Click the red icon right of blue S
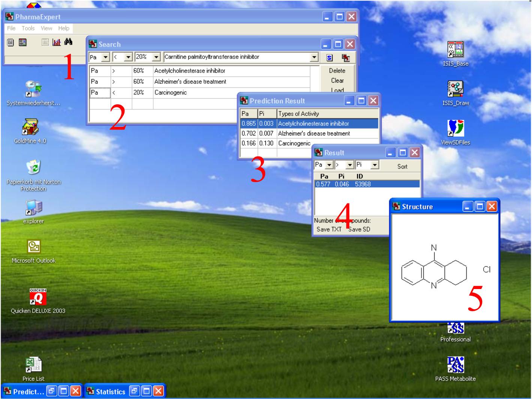The height and width of the screenshot is (399, 532). point(346,57)
